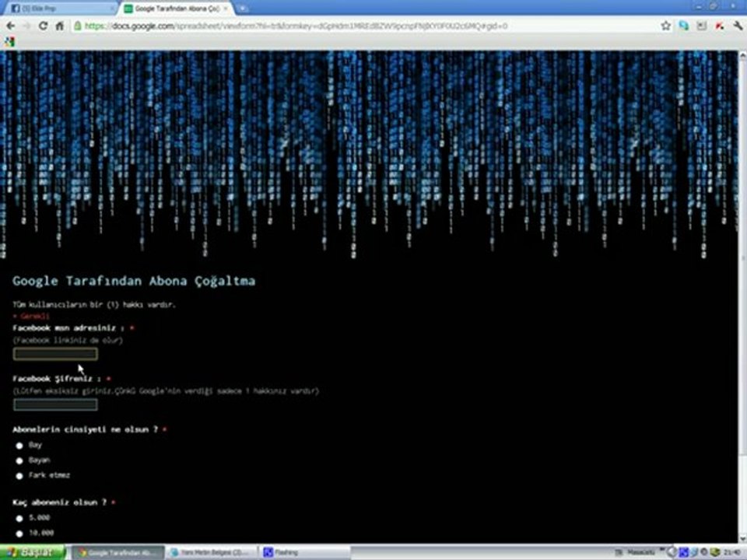Open the home page via house icon
The height and width of the screenshot is (560, 747).
60,26
